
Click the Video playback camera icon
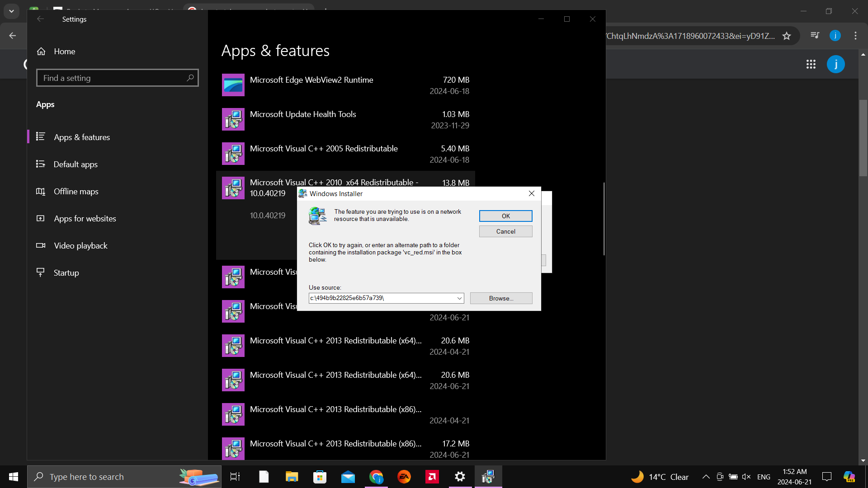coord(40,245)
